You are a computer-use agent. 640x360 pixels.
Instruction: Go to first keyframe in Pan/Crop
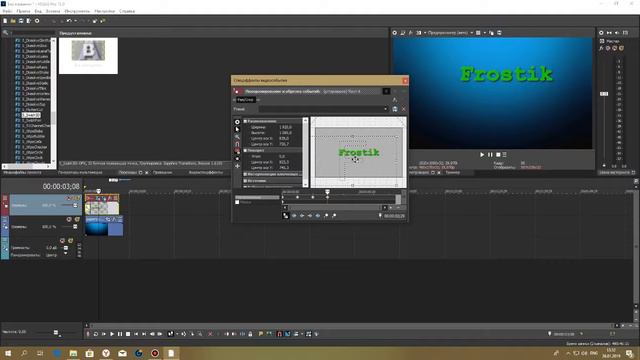294,216
